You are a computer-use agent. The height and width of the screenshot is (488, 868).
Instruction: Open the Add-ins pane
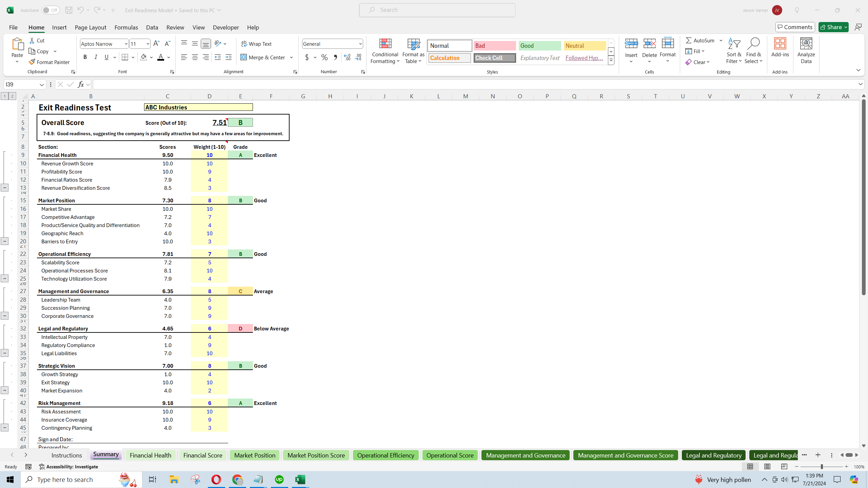(x=780, y=47)
